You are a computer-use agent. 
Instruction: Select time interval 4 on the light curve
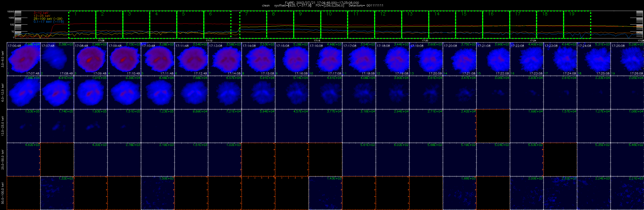[x=163, y=25]
